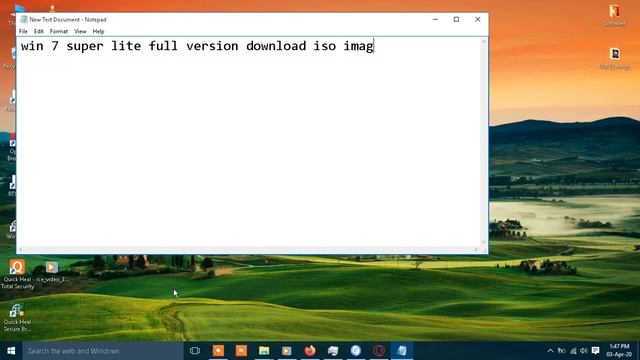
Task: Open network settings from the system tray
Action: point(573,351)
